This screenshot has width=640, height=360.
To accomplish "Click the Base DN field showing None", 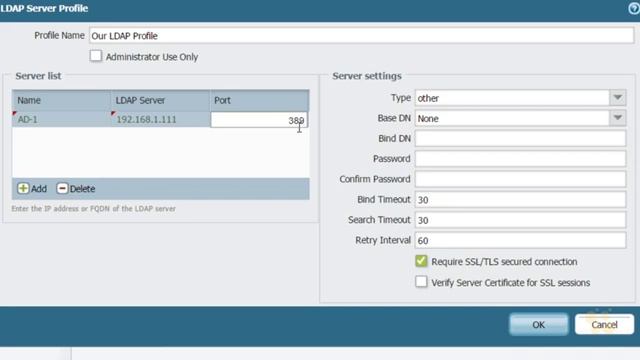I will coord(513,118).
